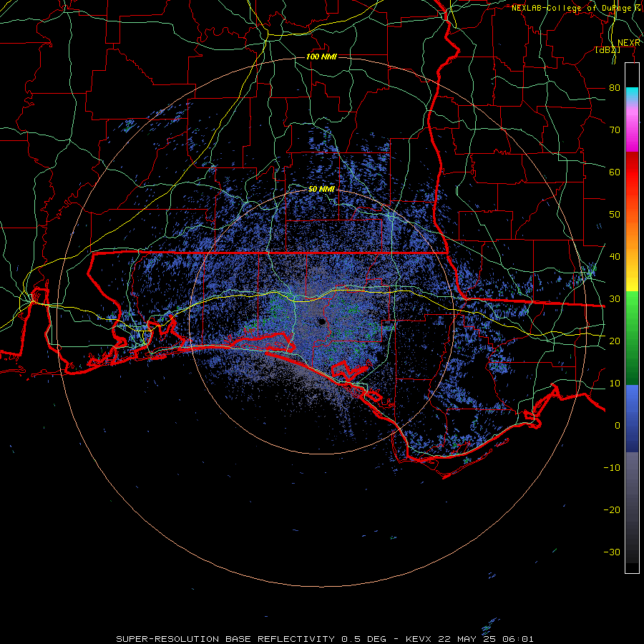Click the negative 10 value on the dBZ scale
Screen dimensions: 644x644
coord(612,468)
